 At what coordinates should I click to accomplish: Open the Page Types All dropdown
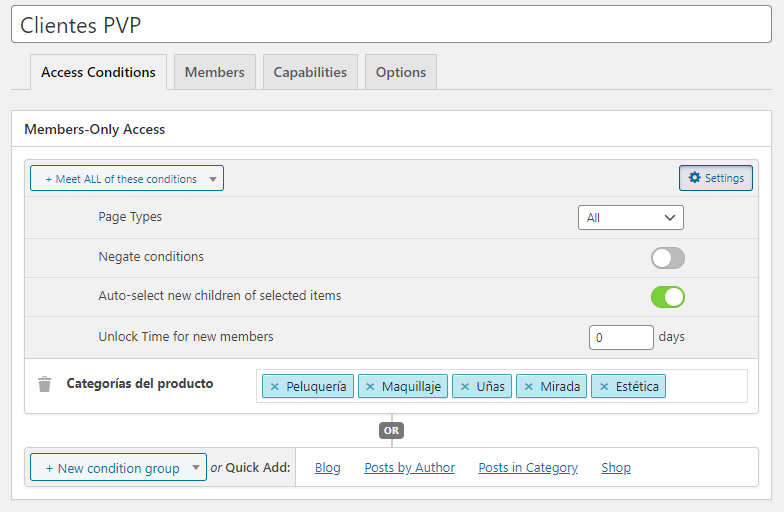pos(630,218)
